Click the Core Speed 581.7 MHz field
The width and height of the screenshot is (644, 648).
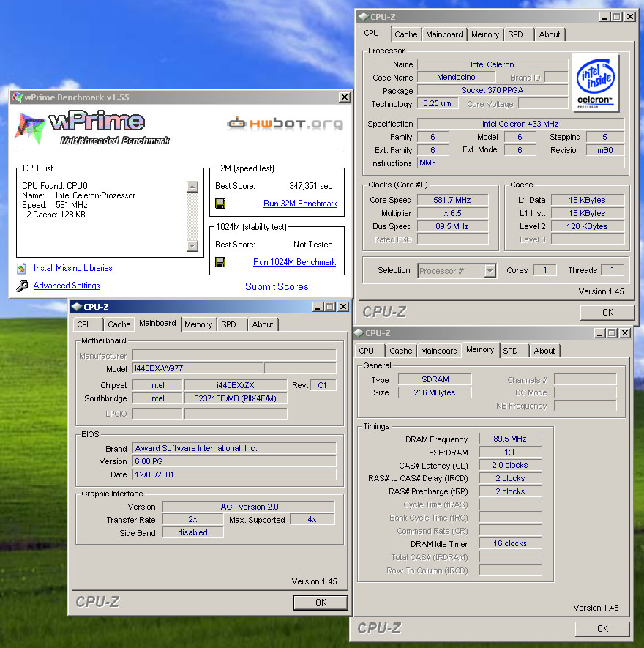pyautogui.click(x=452, y=200)
